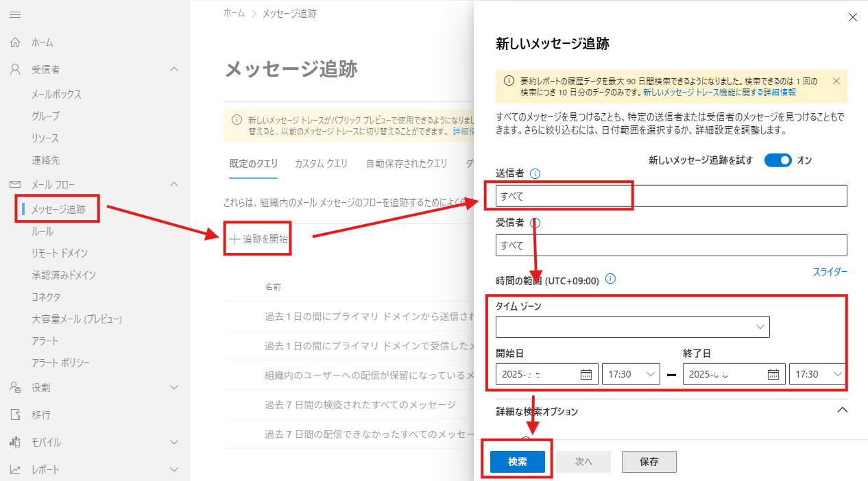Collapse the 受信者 sidebar group
868x481 pixels.
point(174,70)
